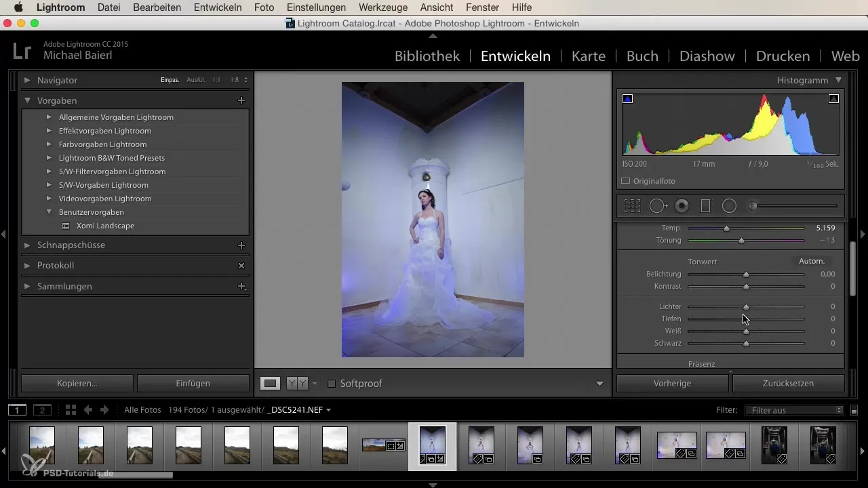
Task: Switch to before/after Y|Y view
Action: (296, 384)
